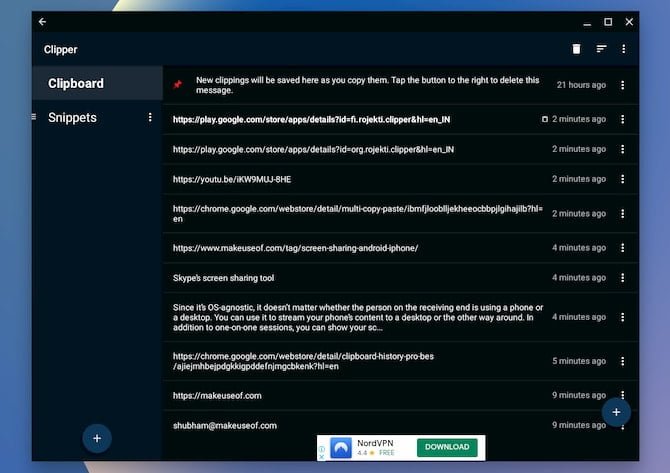The width and height of the screenshot is (670, 473).
Task: Open the sort clippings icon
Action: tap(601, 49)
